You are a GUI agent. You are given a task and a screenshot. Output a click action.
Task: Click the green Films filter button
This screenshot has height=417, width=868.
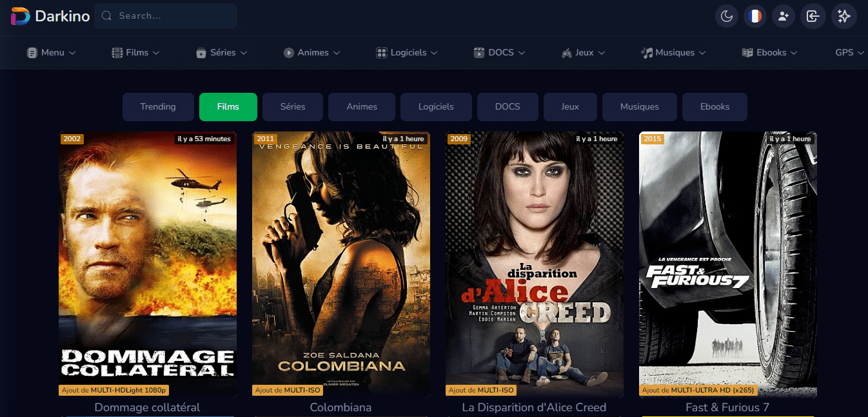pyautogui.click(x=228, y=107)
